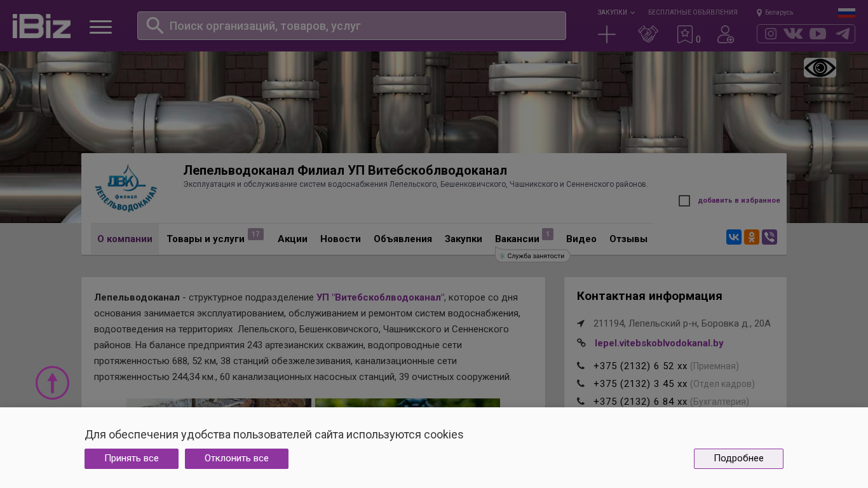Open the Telegram channel icon
The height and width of the screenshot is (488, 868).
[x=843, y=34]
